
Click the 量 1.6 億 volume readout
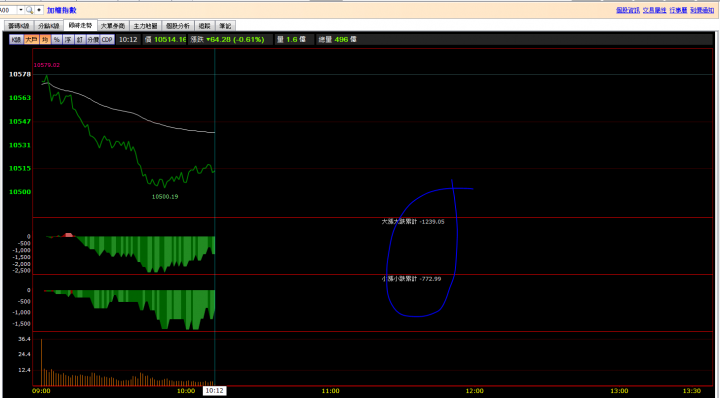tap(292, 40)
